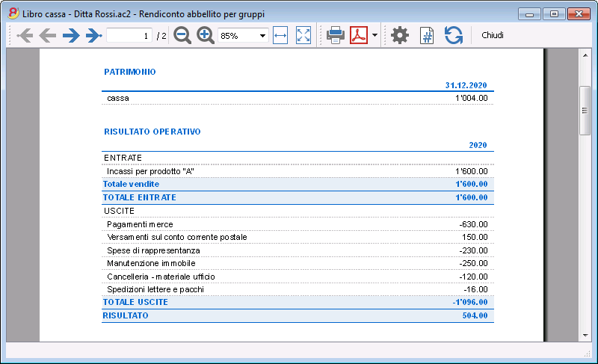Open the 85% zoom level dropdown
Viewport: 598px width, 364px height.
point(243,35)
